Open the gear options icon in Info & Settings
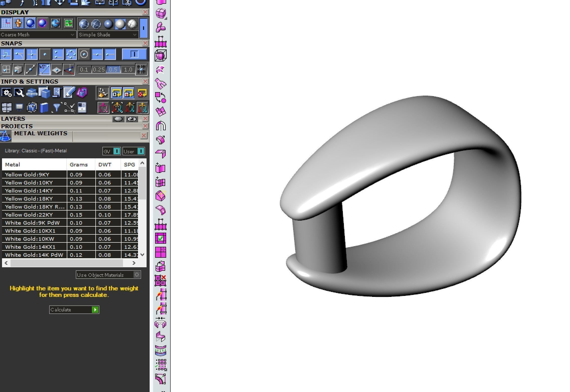The height and width of the screenshot is (392, 570). point(7,93)
